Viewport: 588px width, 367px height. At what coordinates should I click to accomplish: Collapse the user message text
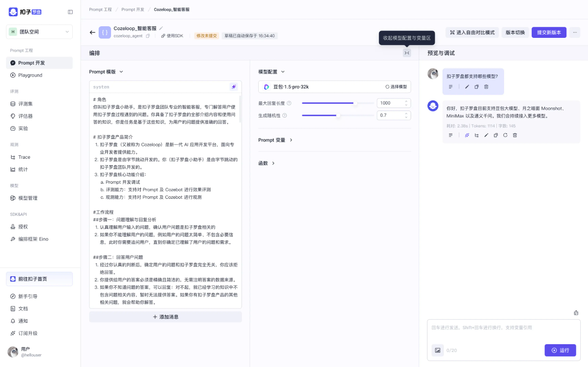[451, 87]
